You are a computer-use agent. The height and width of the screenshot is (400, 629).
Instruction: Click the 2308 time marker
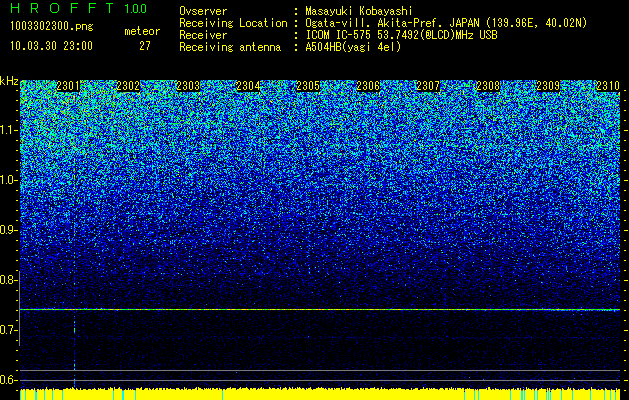click(x=488, y=86)
